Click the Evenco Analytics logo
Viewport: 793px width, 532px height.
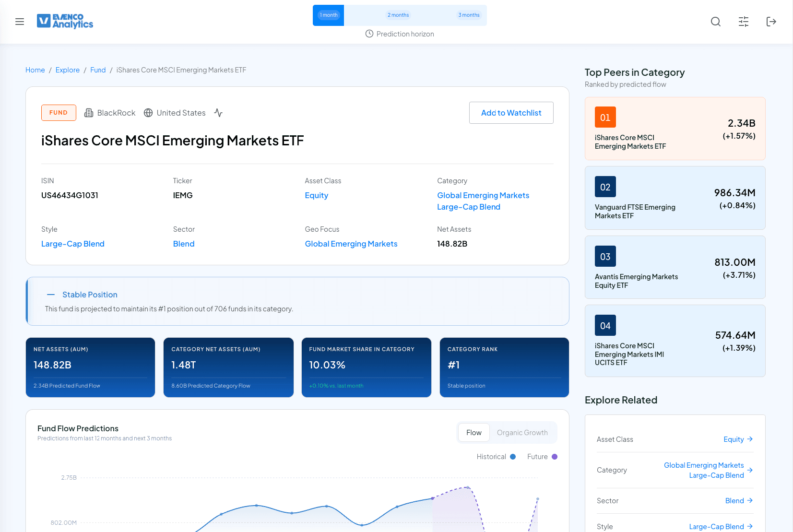pos(65,21)
